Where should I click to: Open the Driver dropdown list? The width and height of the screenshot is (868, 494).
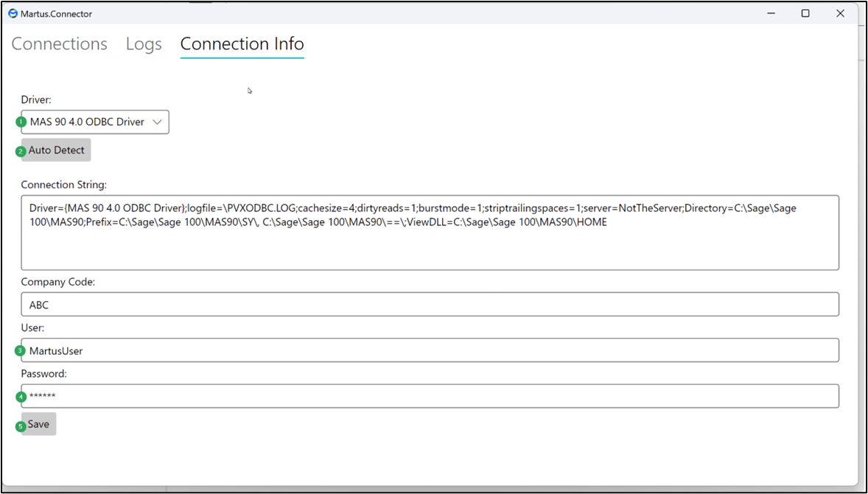tap(95, 121)
